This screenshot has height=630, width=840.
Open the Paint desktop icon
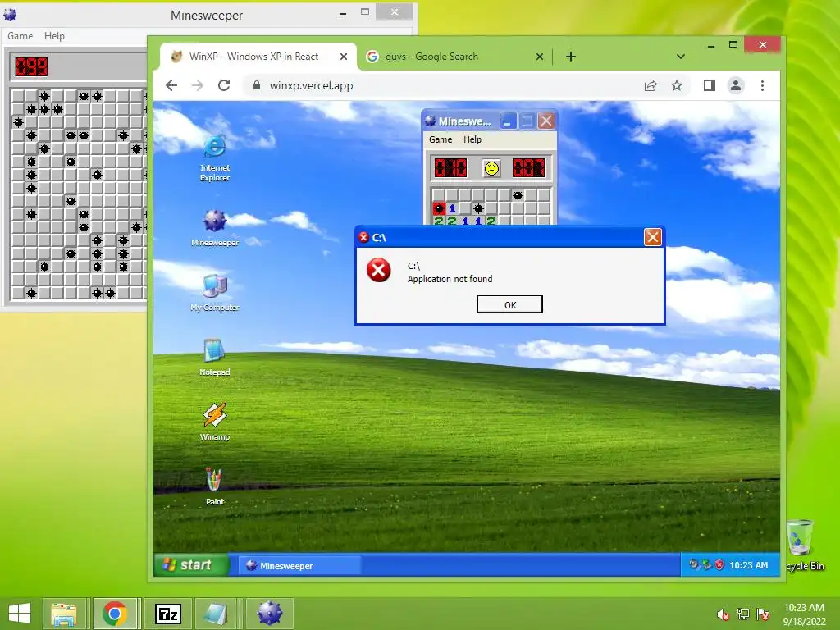215,487
